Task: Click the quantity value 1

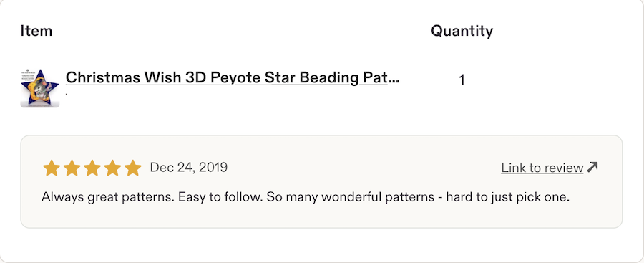Action: (x=462, y=80)
